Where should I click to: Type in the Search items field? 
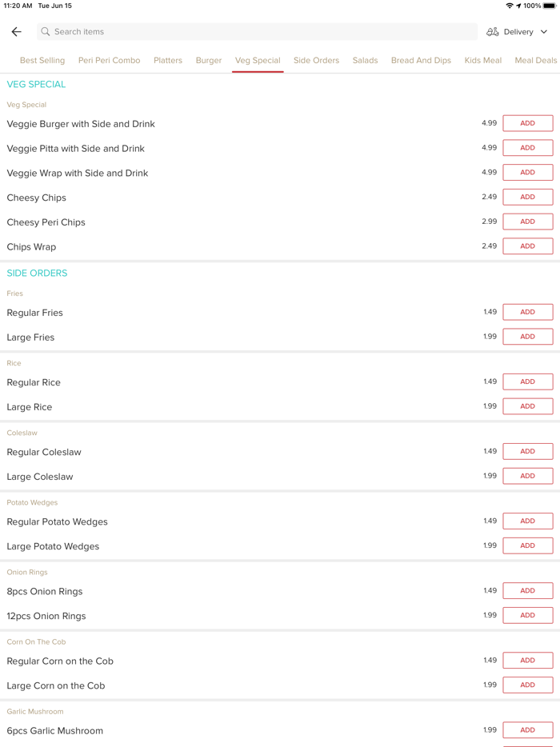(256, 32)
